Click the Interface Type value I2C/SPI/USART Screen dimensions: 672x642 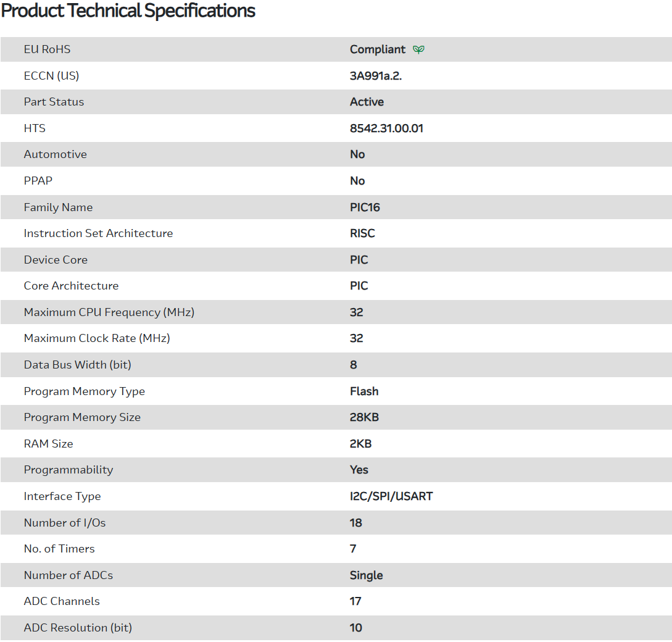pyautogui.click(x=391, y=496)
